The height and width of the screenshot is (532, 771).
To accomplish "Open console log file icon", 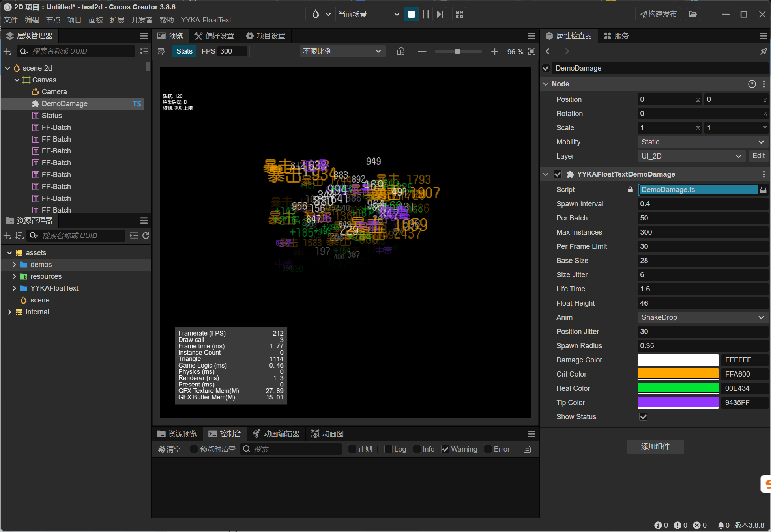I will point(527,449).
